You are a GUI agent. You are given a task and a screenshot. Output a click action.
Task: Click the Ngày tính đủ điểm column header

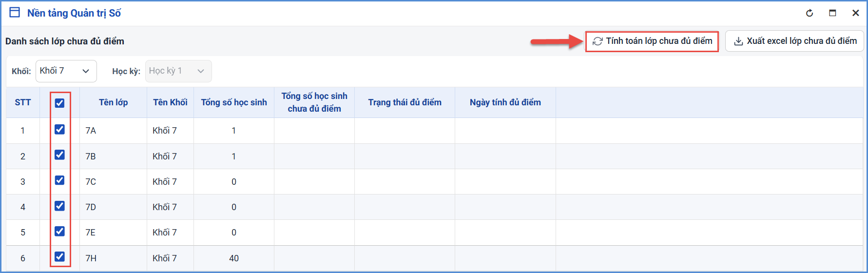(505, 102)
